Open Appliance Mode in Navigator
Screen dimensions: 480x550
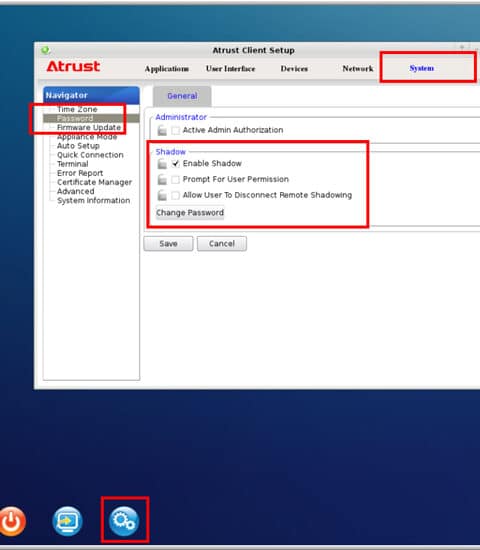tap(87, 136)
